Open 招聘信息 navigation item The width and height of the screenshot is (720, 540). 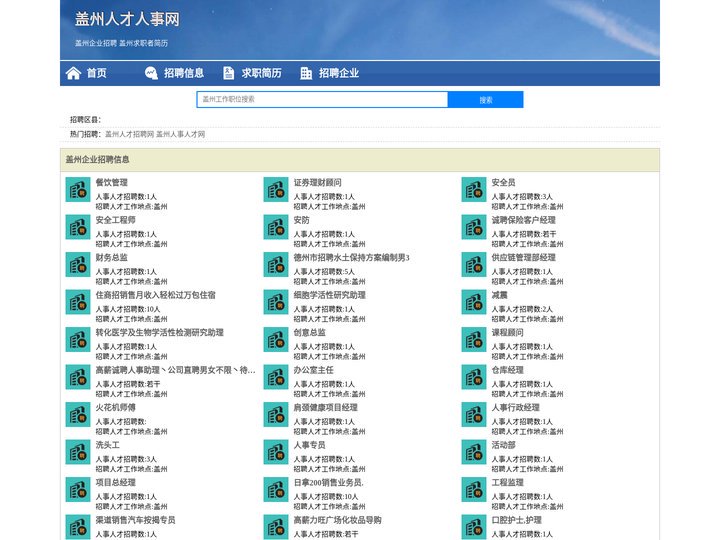[184, 73]
